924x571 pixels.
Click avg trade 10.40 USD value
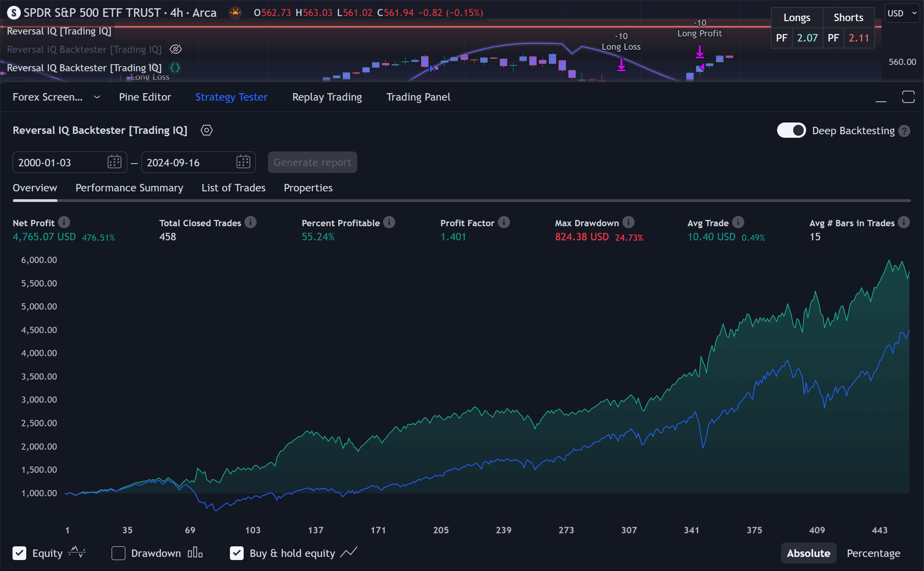(x=712, y=237)
